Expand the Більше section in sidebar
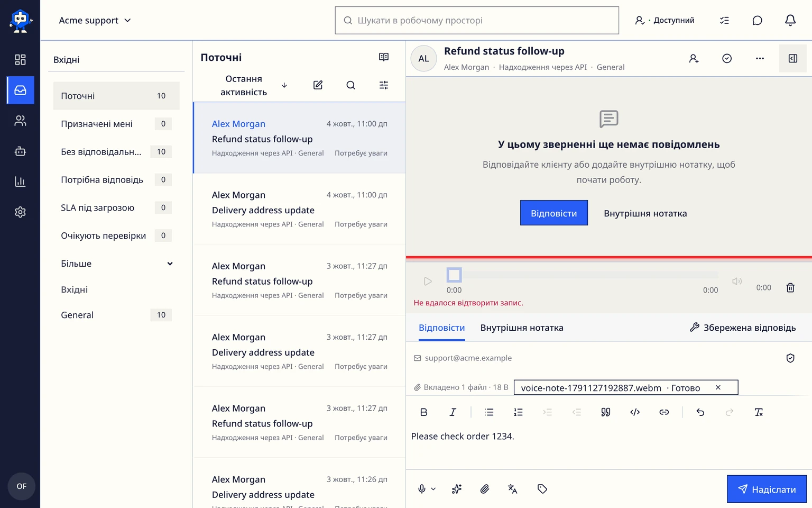This screenshot has height=508, width=812. [x=116, y=264]
